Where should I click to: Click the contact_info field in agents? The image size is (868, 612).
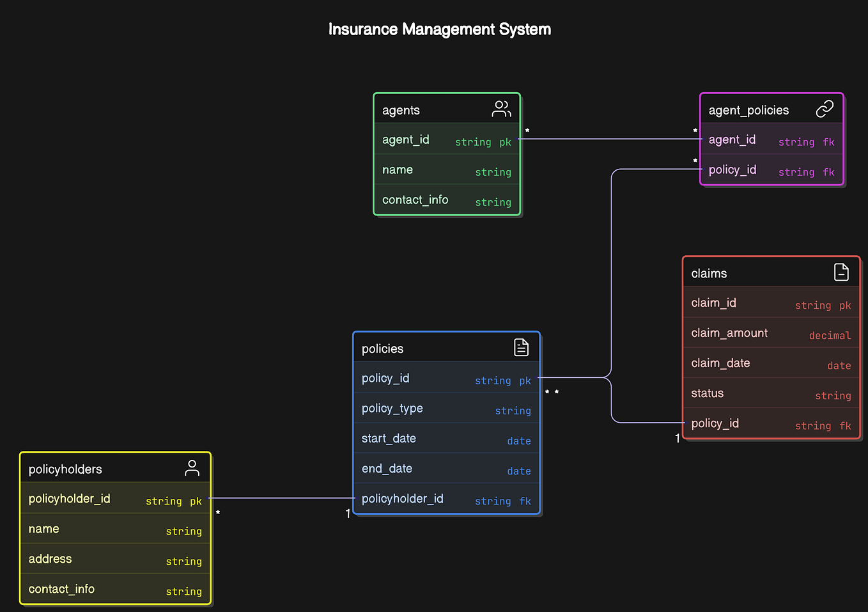(x=415, y=200)
